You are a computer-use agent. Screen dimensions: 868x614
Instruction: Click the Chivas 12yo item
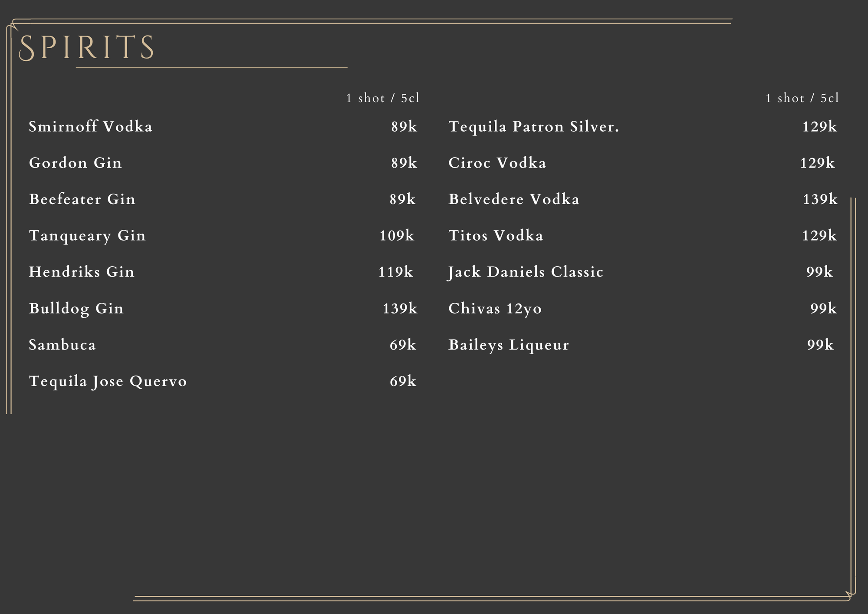pyautogui.click(x=495, y=308)
